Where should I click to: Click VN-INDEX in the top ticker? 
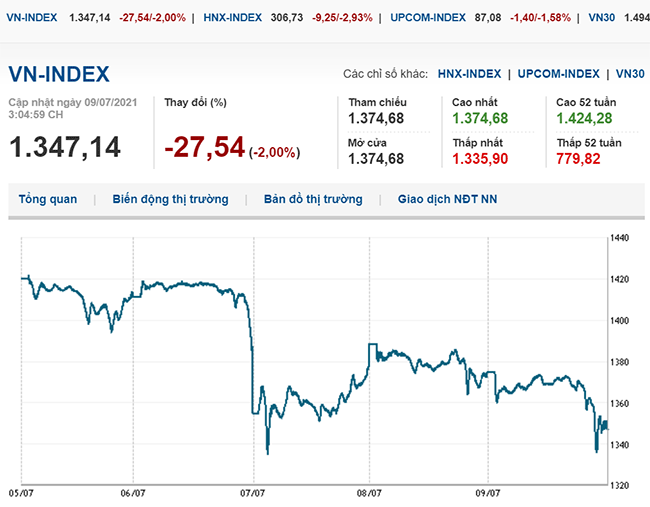point(32,18)
